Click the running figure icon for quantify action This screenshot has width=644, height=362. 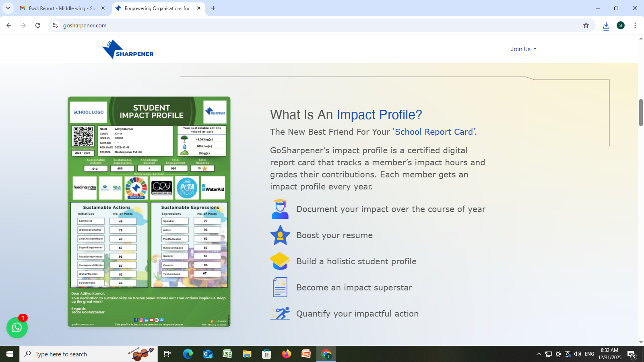coord(280,313)
